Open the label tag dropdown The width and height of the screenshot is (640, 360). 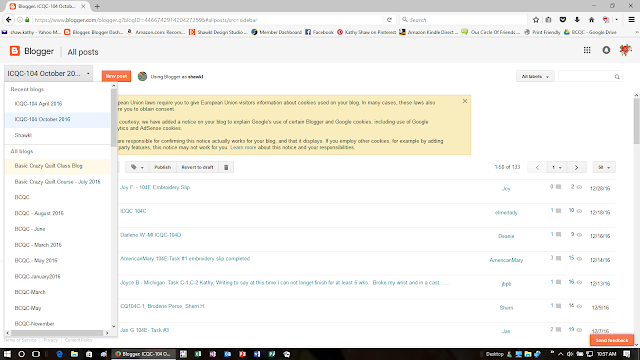pos(137,167)
